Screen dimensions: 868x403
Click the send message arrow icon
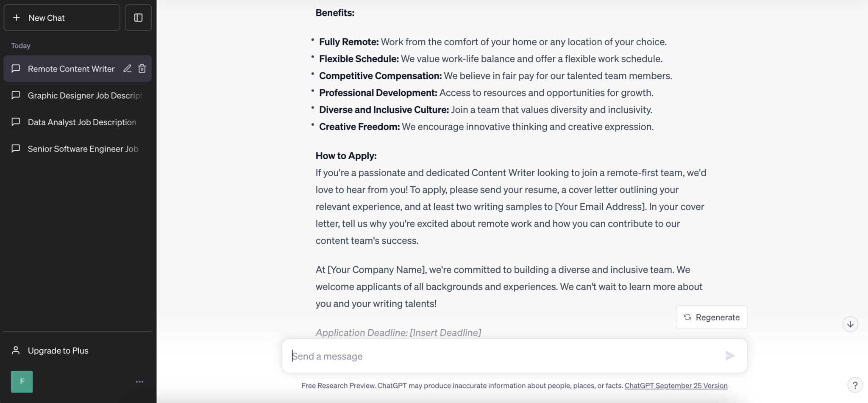point(730,356)
